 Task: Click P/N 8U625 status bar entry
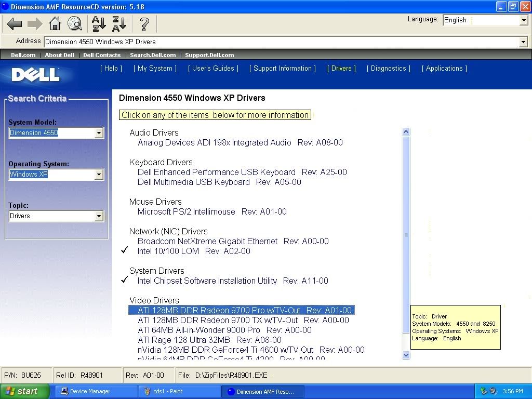(22, 375)
